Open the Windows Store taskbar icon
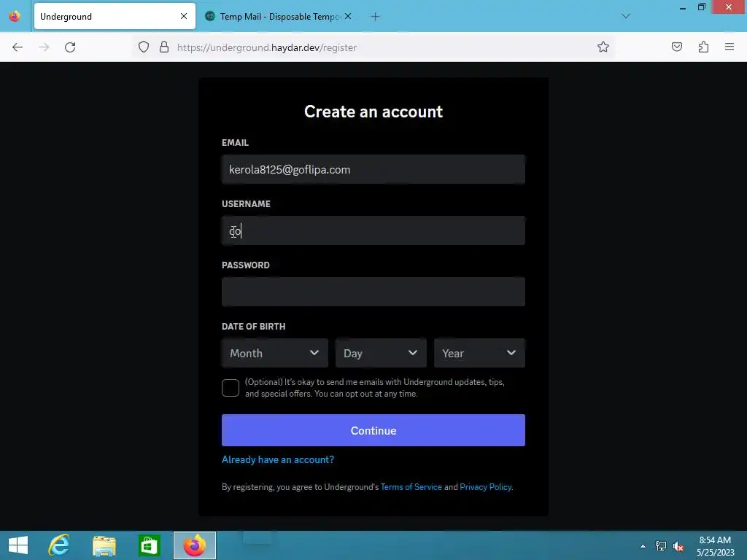 (149, 545)
